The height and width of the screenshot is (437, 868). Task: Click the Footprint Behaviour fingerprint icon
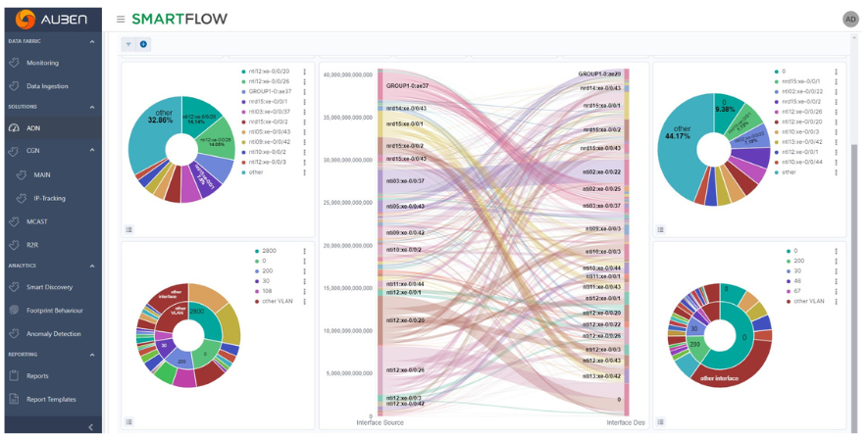[15, 311]
